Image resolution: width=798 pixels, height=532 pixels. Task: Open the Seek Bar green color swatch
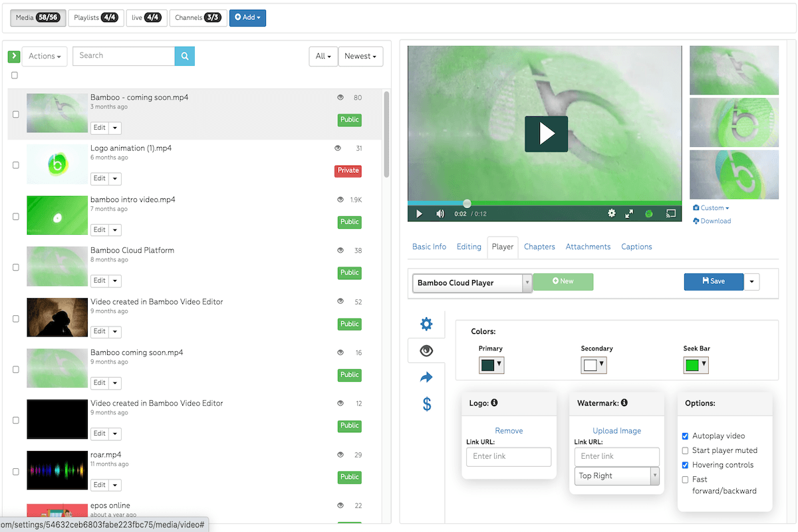(695, 365)
